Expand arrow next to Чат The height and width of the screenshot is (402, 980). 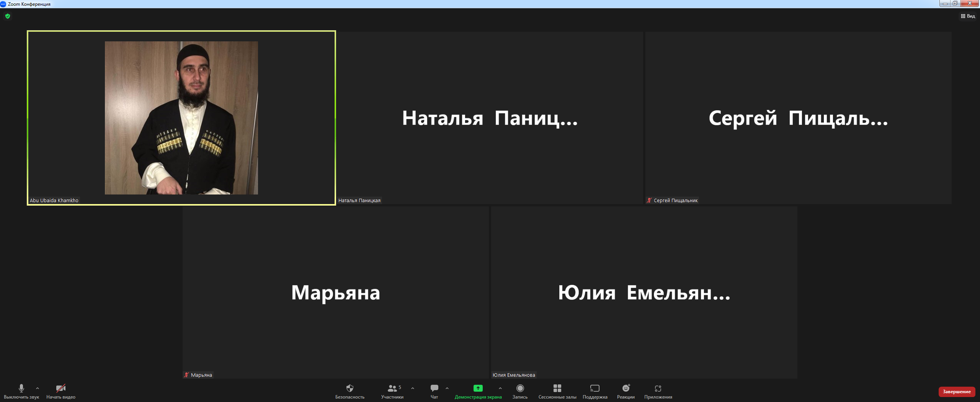click(447, 388)
